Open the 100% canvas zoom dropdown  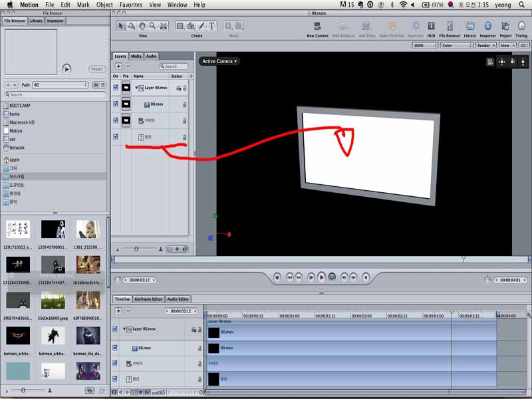425,45
